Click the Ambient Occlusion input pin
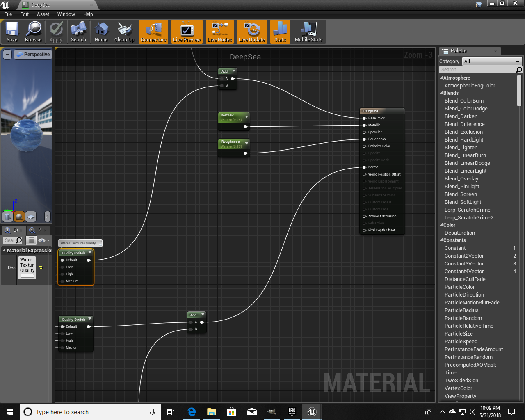 pos(364,216)
